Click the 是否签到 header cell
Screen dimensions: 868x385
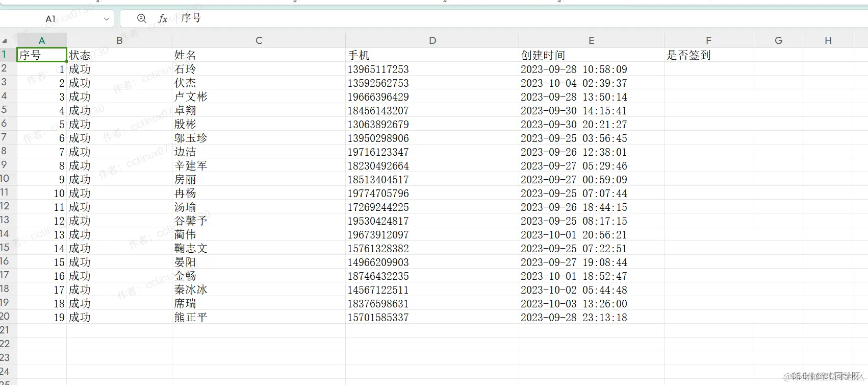[x=708, y=55]
